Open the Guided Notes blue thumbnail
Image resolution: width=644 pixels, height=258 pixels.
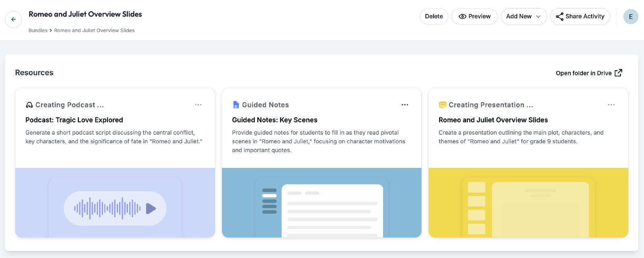(322, 202)
